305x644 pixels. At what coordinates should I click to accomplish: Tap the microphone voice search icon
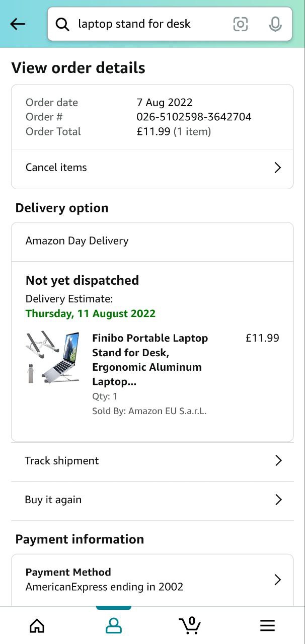click(275, 24)
